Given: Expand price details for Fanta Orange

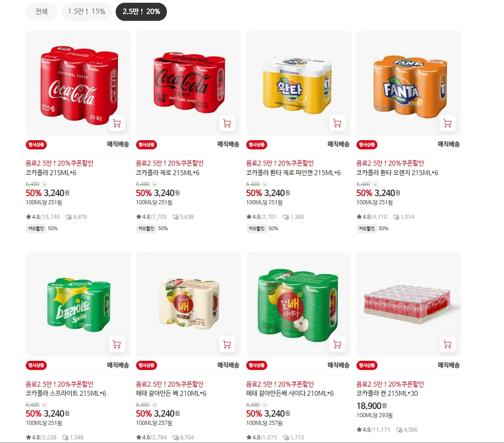Looking at the screenshot, I should (x=375, y=184).
